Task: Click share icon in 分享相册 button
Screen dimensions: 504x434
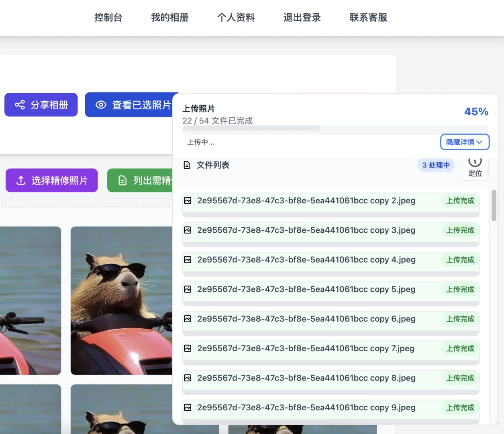Action: point(20,105)
